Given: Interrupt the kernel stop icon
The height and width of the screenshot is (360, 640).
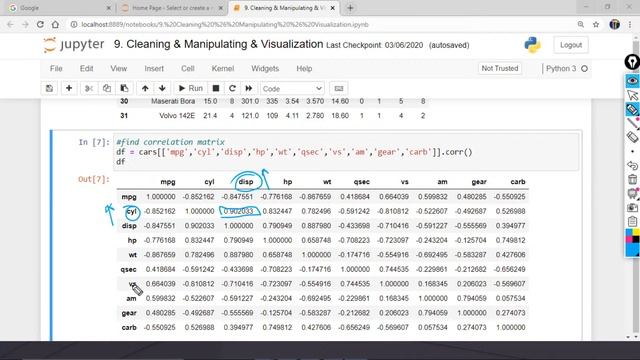Looking at the screenshot, I should 216,89.
